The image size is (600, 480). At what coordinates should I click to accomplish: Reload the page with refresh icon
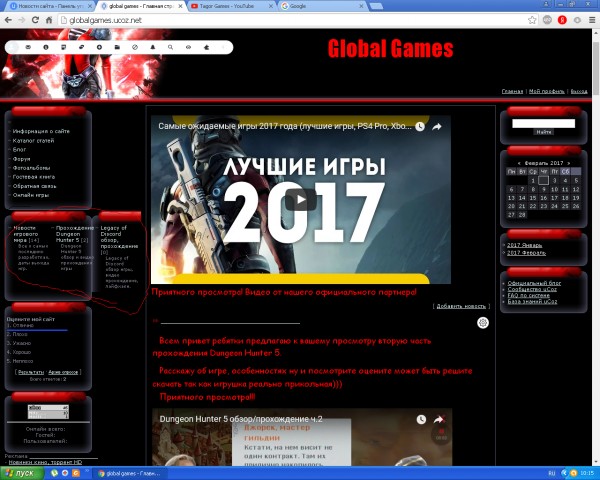tap(35, 20)
